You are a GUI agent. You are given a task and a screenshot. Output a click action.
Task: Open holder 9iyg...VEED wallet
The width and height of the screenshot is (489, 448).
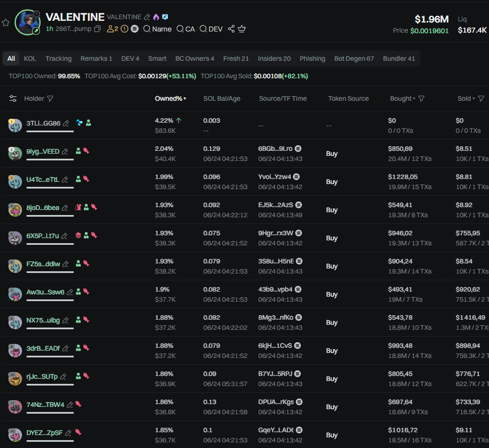pos(43,151)
